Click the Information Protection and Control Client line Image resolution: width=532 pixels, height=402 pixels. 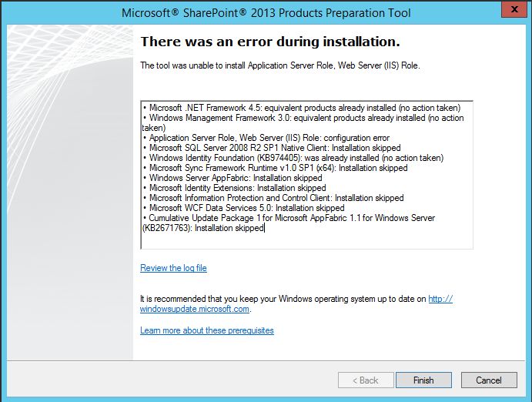(x=273, y=198)
